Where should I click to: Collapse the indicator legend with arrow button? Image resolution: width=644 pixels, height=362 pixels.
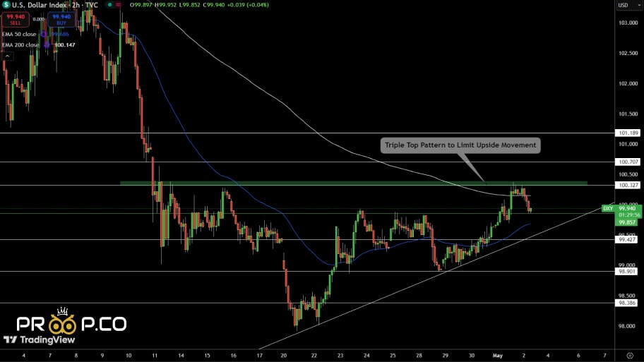point(8,56)
